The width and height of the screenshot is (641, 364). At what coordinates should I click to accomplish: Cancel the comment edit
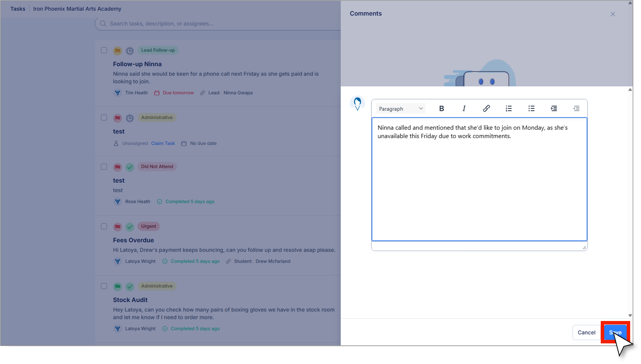(586, 332)
